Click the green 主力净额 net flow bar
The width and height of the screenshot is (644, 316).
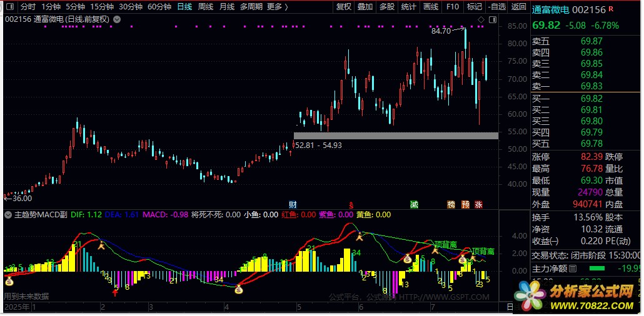pyautogui.click(x=596, y=269)
